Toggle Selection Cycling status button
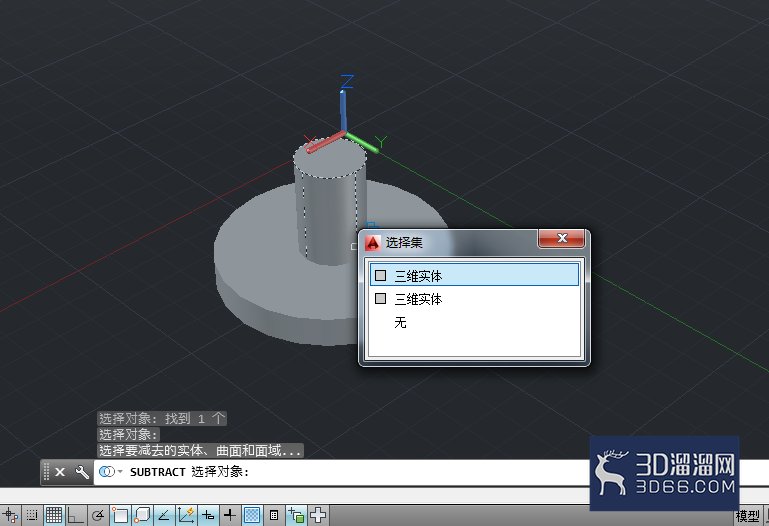The image size is (769, 526). tap(296, 515)
